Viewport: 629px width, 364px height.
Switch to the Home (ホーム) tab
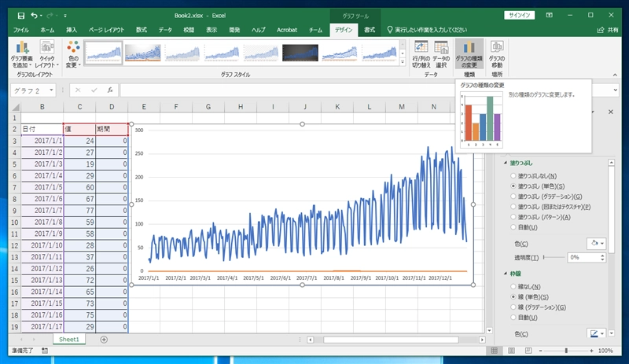[x=47, y=30]
